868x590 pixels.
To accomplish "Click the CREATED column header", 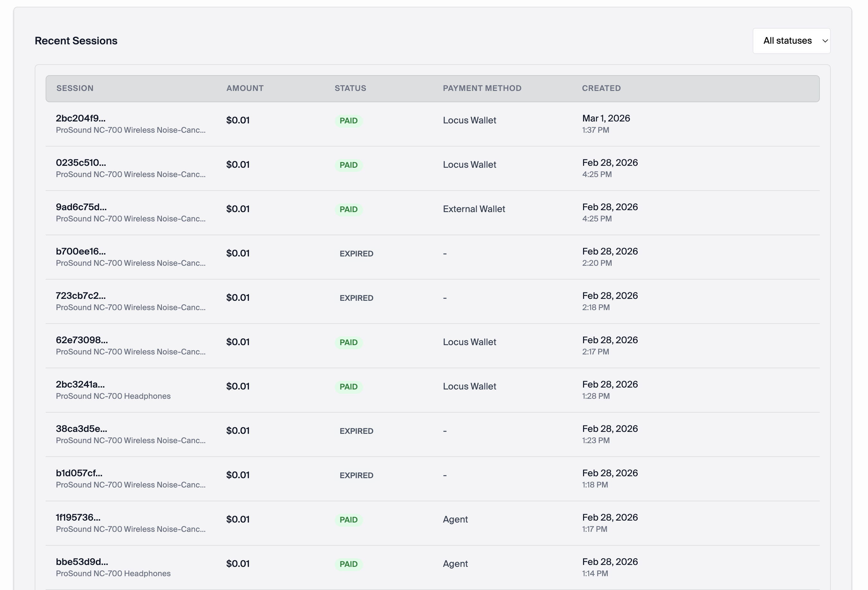I will (x=601, y=88).
